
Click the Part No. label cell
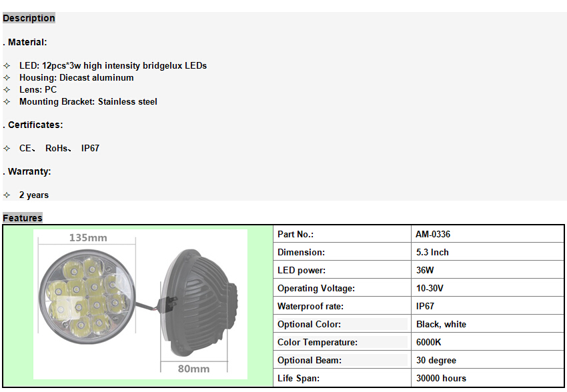pyautogui.click(x=342, y=234)
